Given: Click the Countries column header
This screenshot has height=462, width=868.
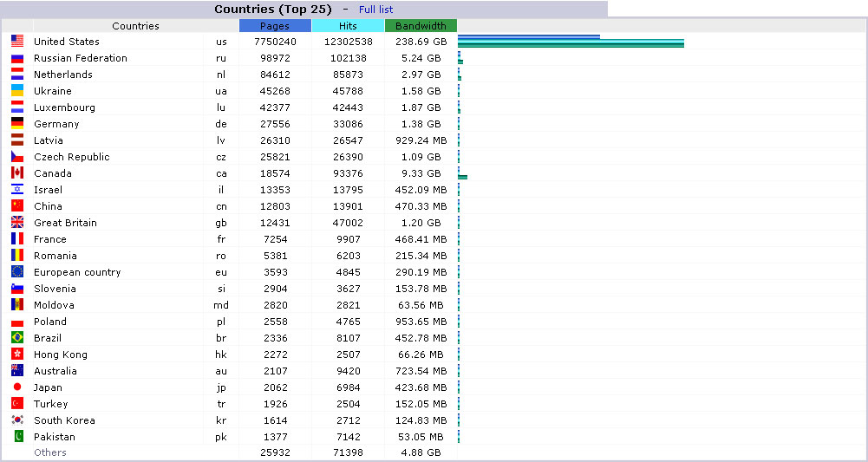Looking at the screenshot, I should 135,26.
